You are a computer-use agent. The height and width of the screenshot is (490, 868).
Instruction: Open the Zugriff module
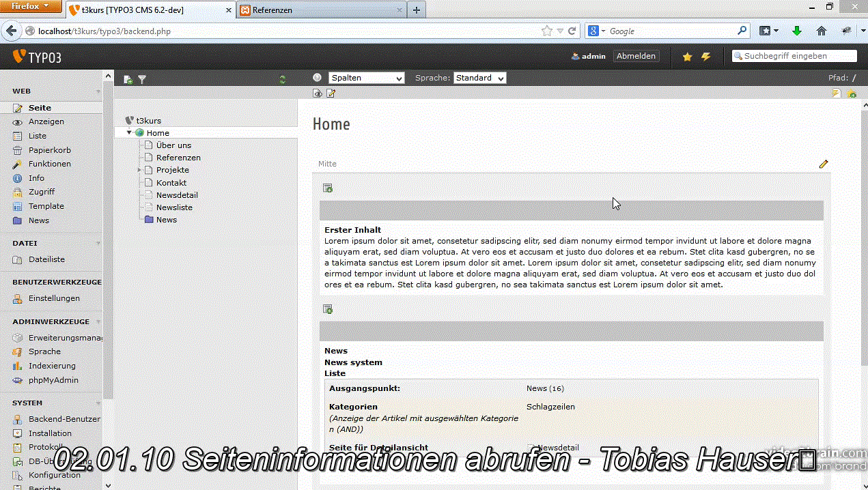42,192
